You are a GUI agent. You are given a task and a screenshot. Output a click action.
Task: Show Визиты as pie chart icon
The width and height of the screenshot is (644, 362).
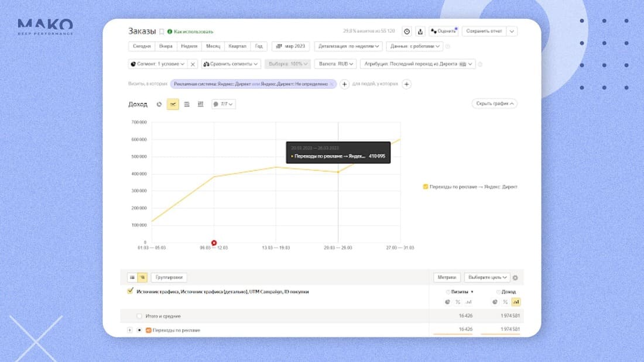point(447,302)
